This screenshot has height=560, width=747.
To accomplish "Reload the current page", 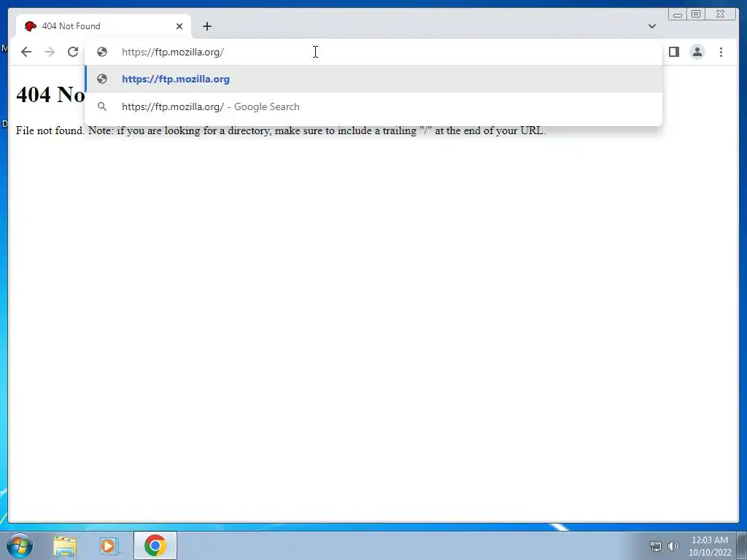I will point(73,52).
